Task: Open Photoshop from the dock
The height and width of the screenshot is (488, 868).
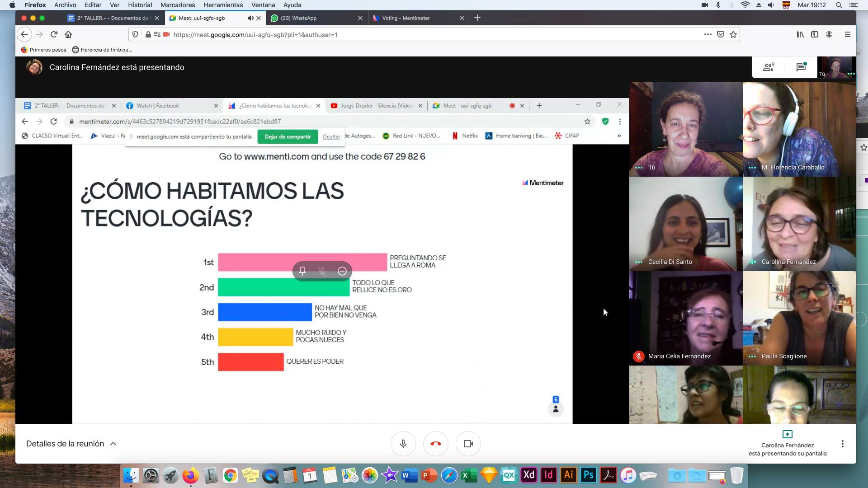Action: (x=588, y=475)
